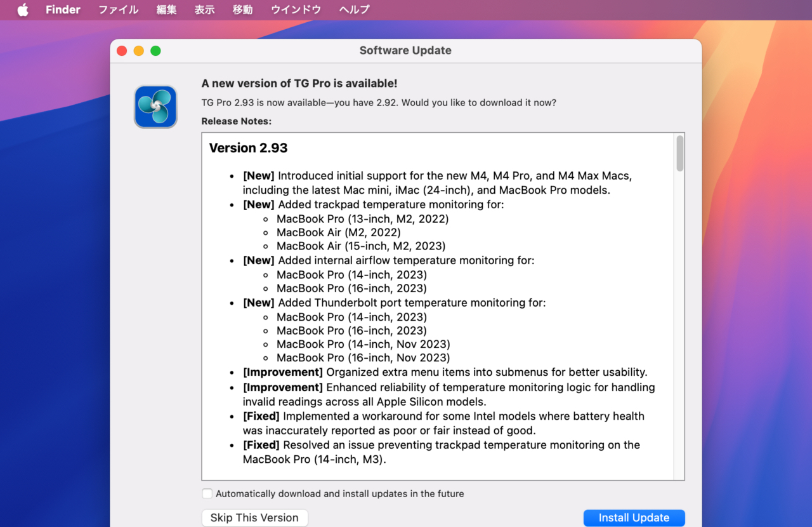The image size is (812, 527).
Task: Click the 'Added internal airflow temperature monitoring for:' line
Action: click(x=388, y=260)
